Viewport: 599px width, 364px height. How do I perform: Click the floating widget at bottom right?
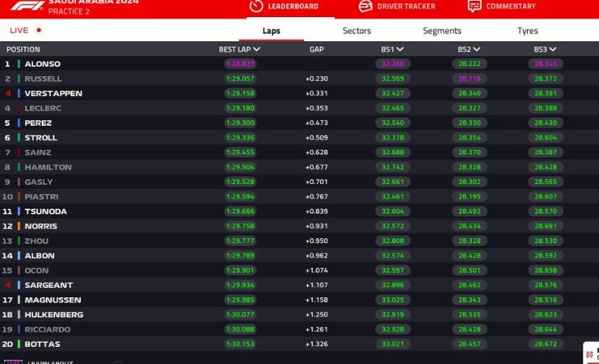pos(590,352)
